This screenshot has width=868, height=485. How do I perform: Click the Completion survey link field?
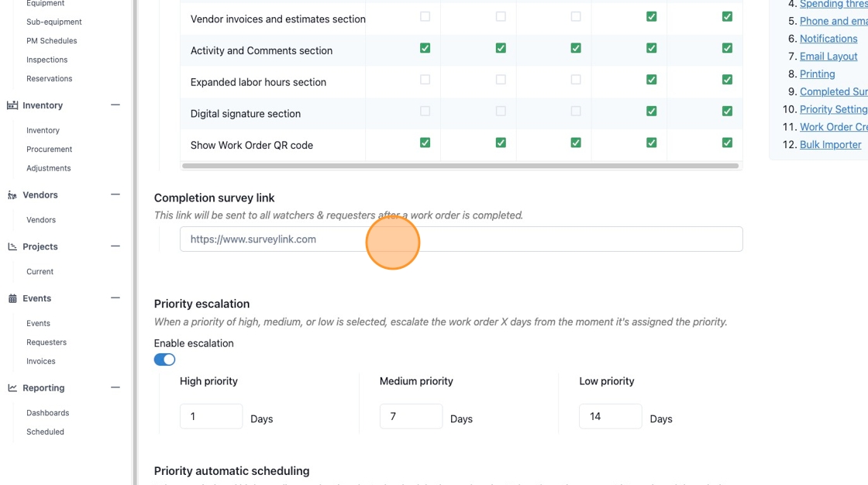pyautogui.click(x=461, y=239)
